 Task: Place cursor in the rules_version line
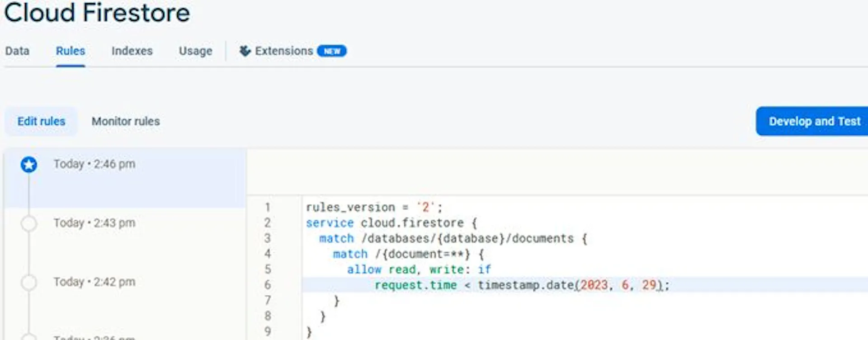pyautogui.click(x=374, y=208)
